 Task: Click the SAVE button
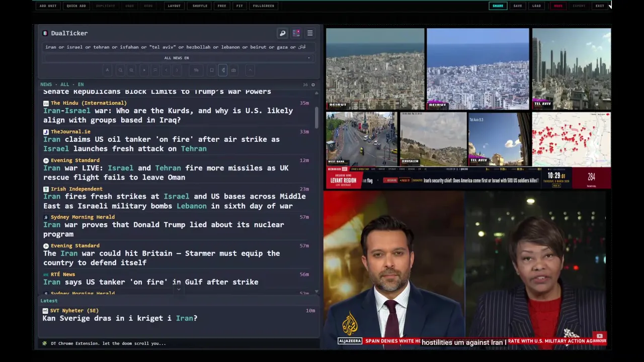(518, 6)
